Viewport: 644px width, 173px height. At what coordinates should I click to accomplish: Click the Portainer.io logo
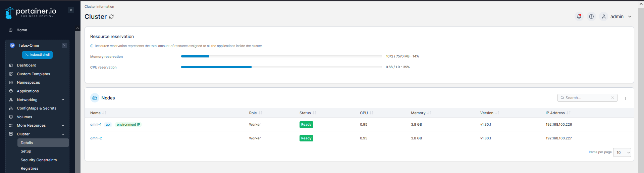coord(31,12)
